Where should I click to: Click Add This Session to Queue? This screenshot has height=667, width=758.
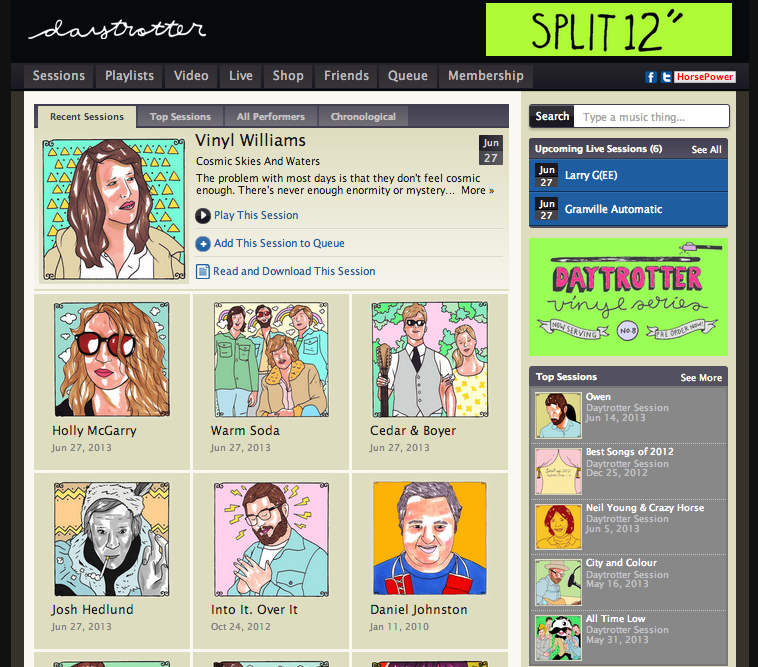point(279,244)
